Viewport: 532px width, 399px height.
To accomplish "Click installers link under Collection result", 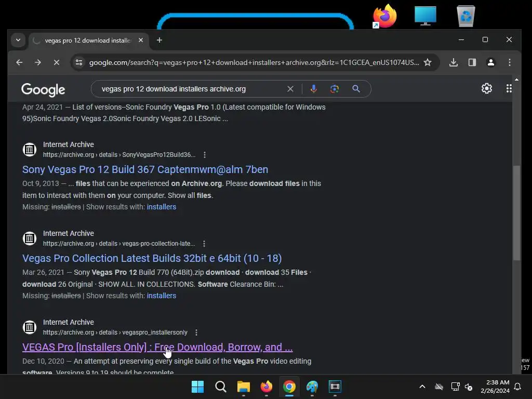I will click(x=162, y=296).
